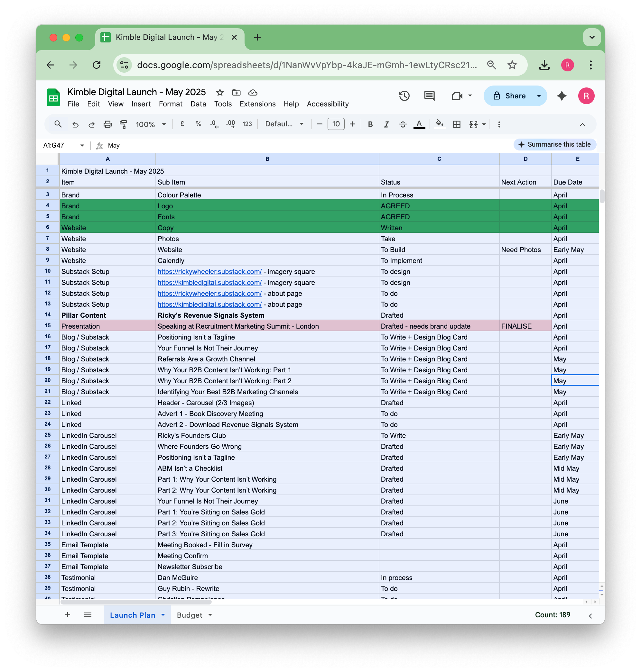Click the borders toolbar icon
Viewport: 641px width, 672px height.
[457, 124]
